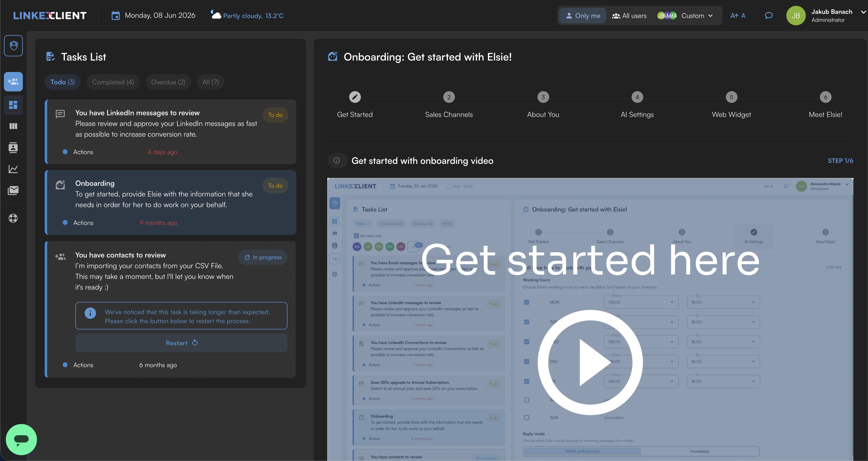
Task: Click the shield icon in the sidebar
Action: click(x=13, y=45)
